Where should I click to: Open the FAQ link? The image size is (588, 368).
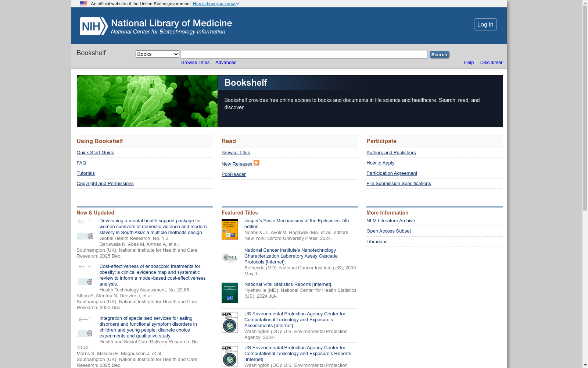[82, 163]
